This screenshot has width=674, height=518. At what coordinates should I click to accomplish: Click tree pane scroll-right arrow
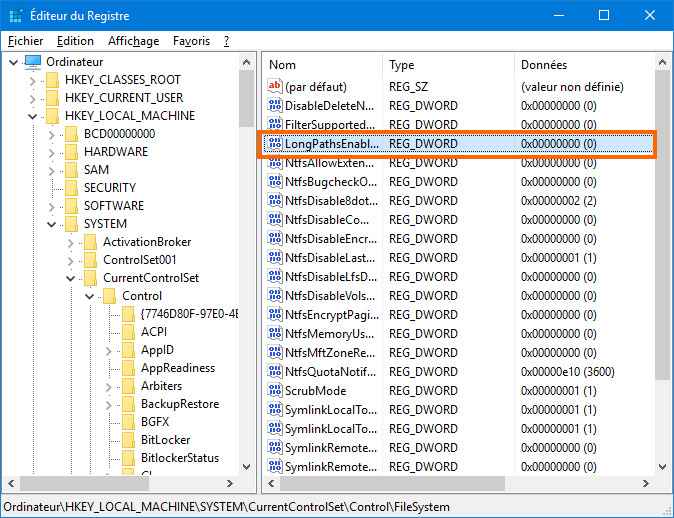pyautogui.click(x=230, y=484)
